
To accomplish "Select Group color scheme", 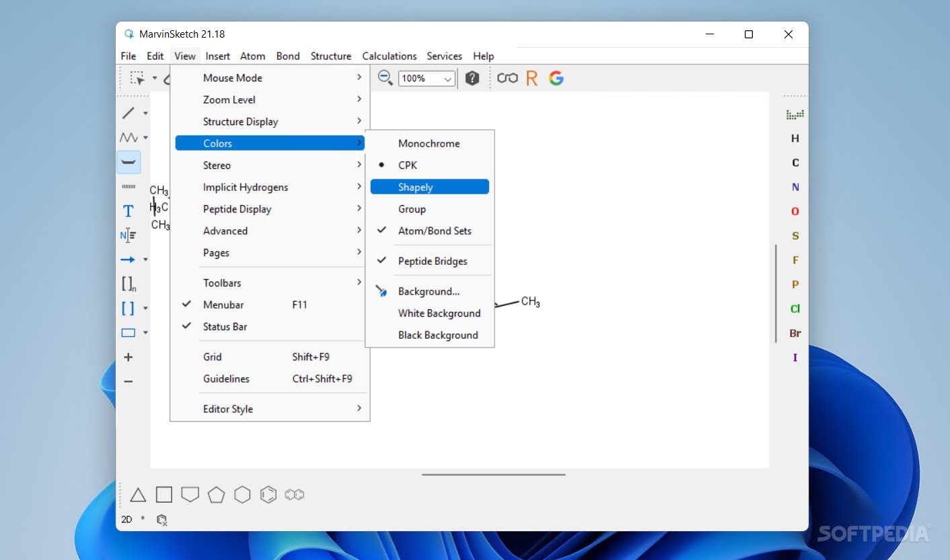I will pyautogui.click(x=429, y=209).
